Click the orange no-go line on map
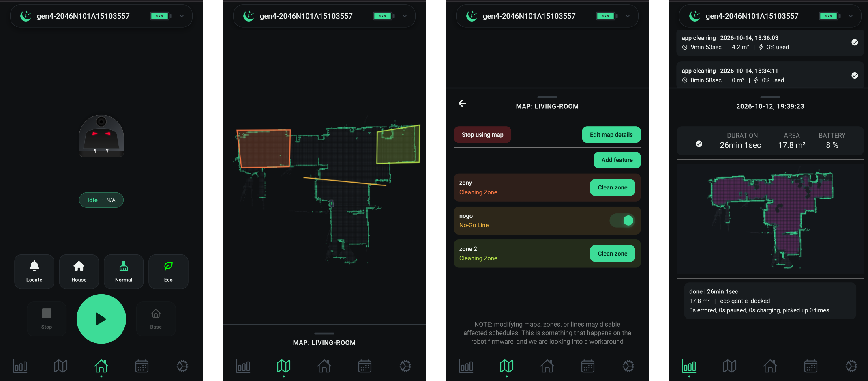 (x=345, y=181)
